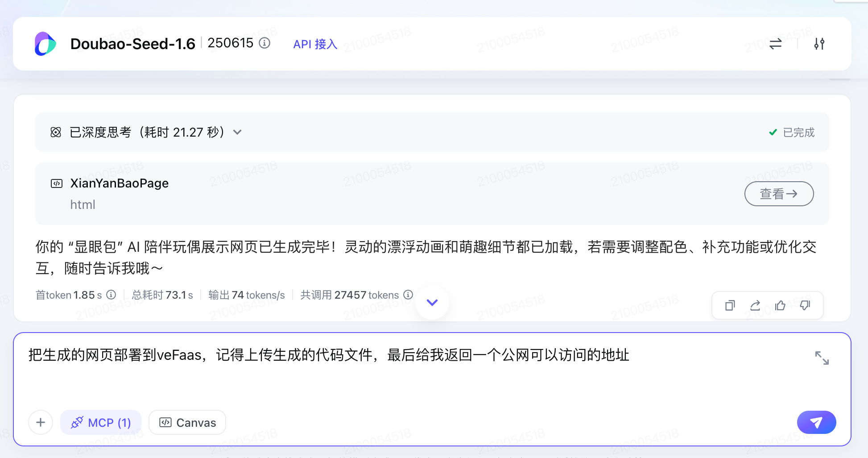
Task: Click the 输出 74 tokens/s stat
Action: pos(247,295)
